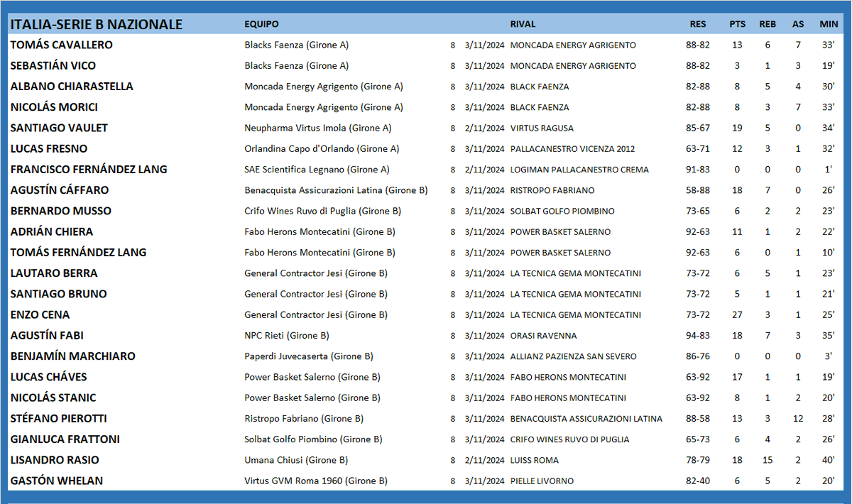Click player name NICOLÁS MORICI
The width and height of the screenshot is (852, 504).
[x=54, y=107]
